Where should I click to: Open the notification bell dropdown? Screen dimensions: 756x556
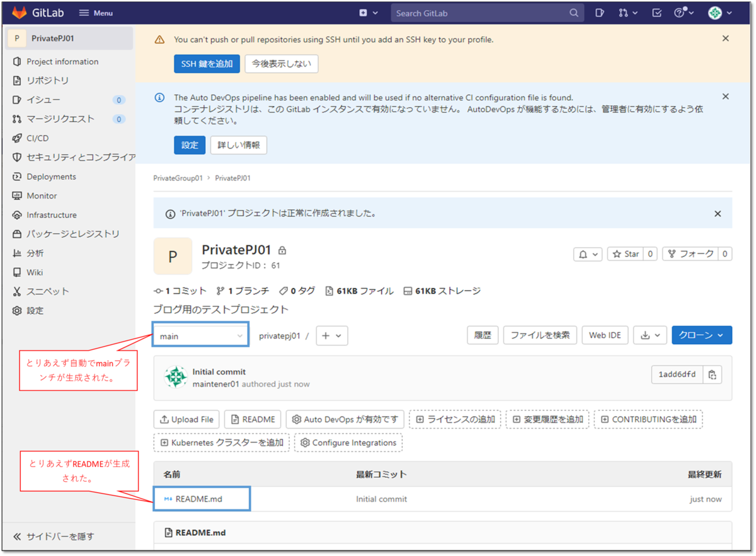click(588, 254)
